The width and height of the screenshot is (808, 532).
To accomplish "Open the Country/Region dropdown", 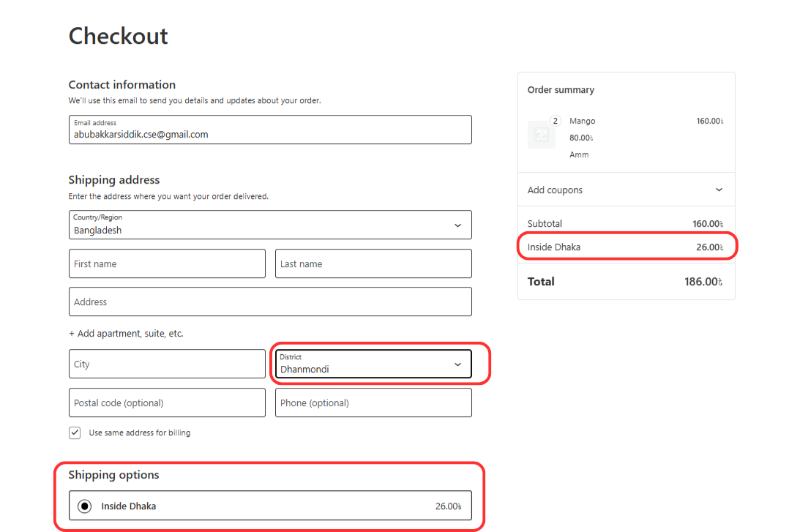I will (x=271, y=225).
